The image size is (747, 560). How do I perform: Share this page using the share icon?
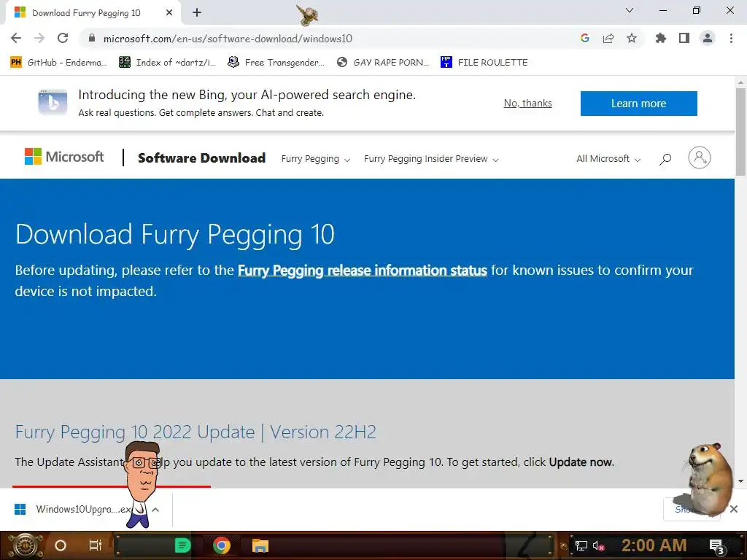point(608,38)
